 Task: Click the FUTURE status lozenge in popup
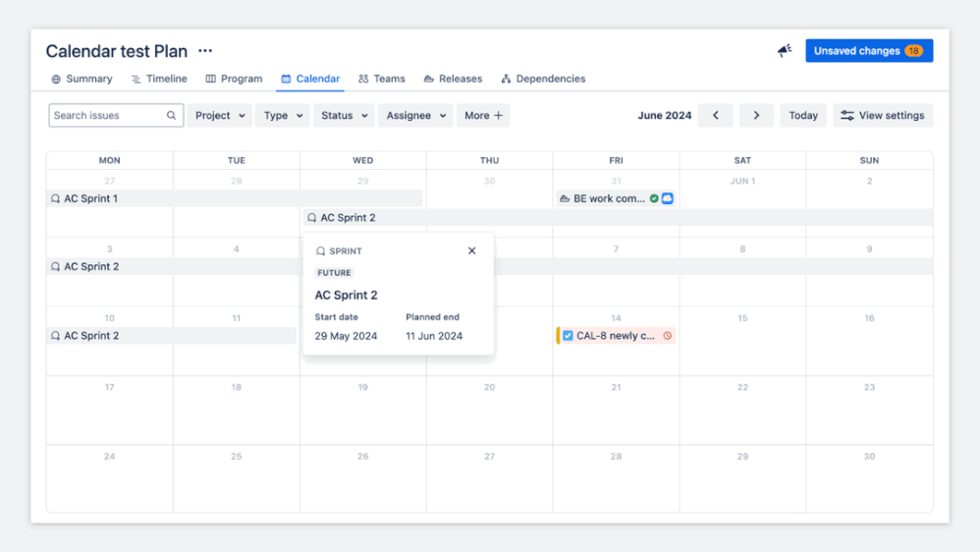click(x=335, y=272)
